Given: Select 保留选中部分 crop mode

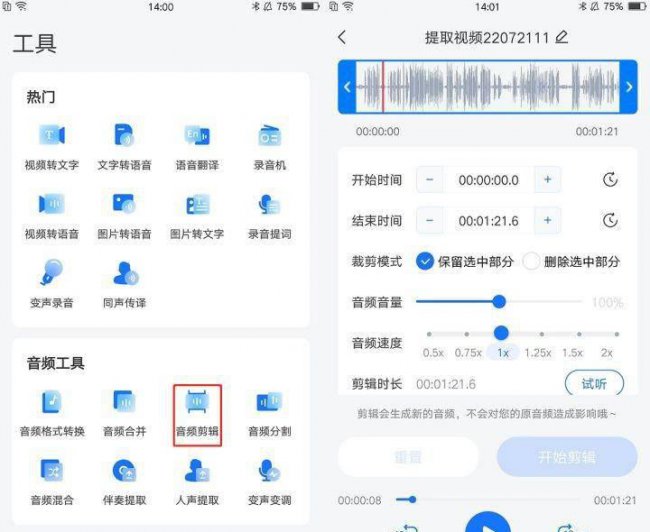Looking at the screenshot, I should coord(465,262).
